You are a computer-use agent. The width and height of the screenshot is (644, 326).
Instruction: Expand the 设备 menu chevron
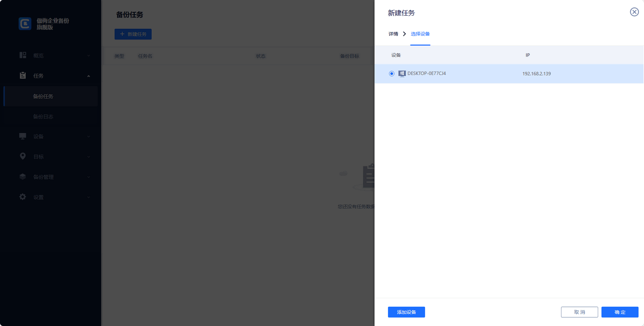[x=89, y=137]
